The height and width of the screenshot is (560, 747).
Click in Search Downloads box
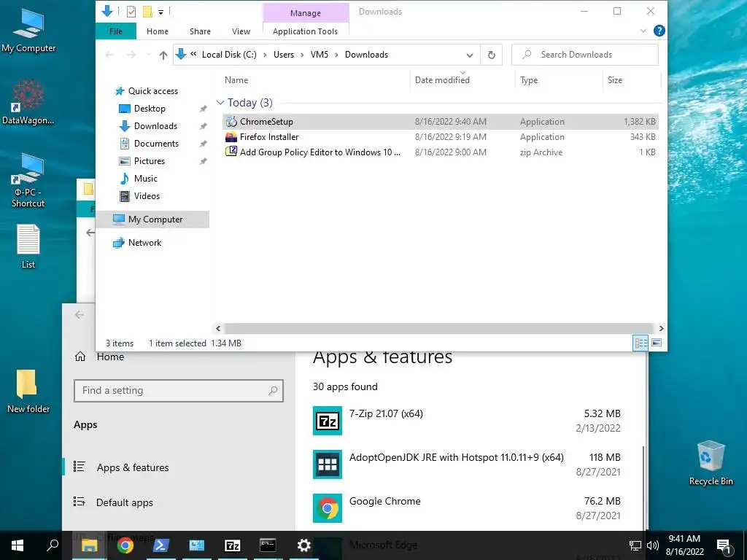585,55
